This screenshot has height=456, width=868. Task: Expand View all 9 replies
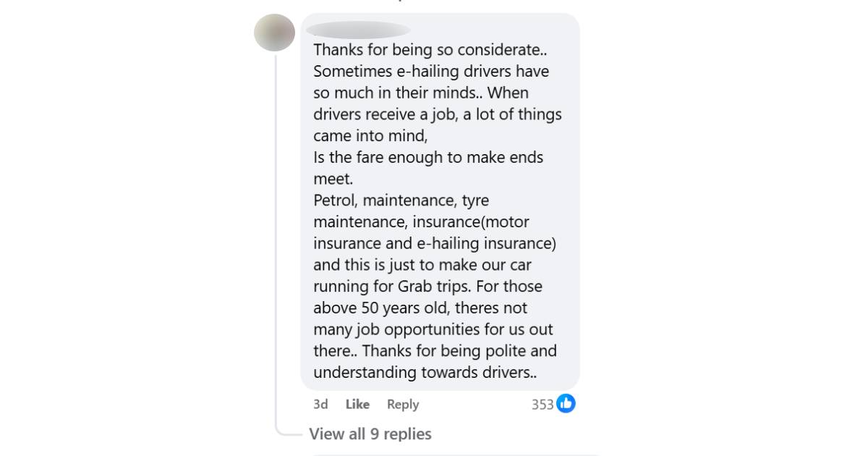[x=370, y=434]
